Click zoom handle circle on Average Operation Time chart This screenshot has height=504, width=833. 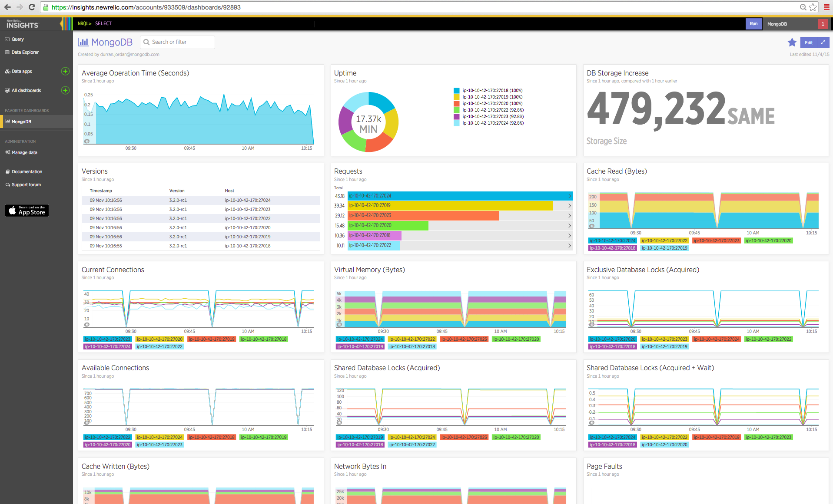(x=87, y=141)
